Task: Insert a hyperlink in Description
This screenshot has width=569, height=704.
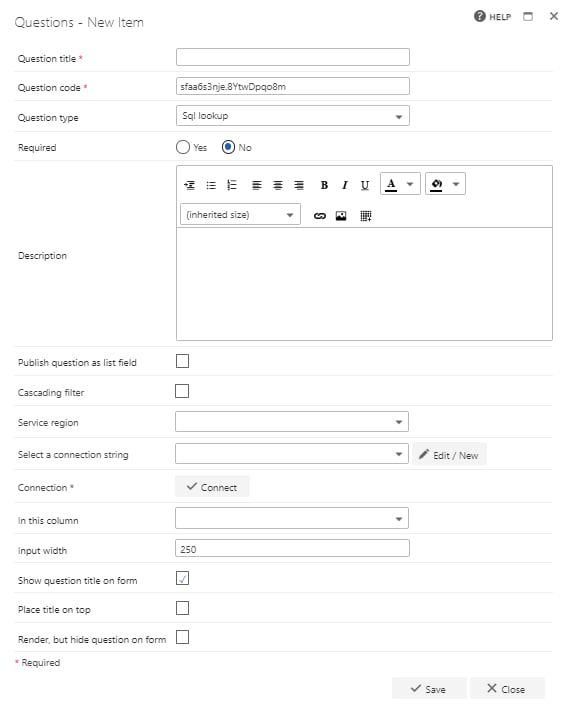Action: click(320, 216)
